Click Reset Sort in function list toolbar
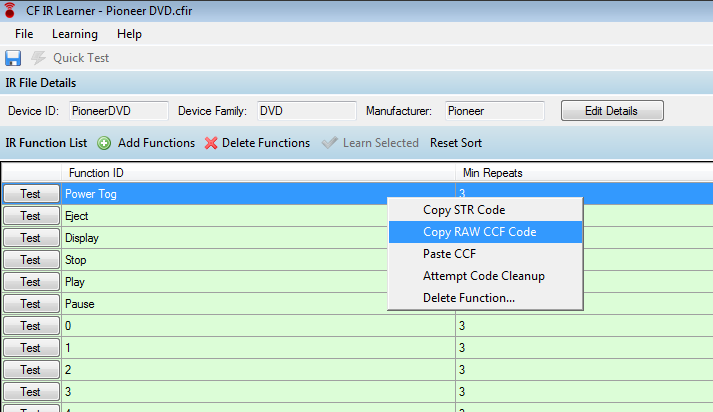Image resolution: width=713 pixels, height=412 pixels. 456,143
